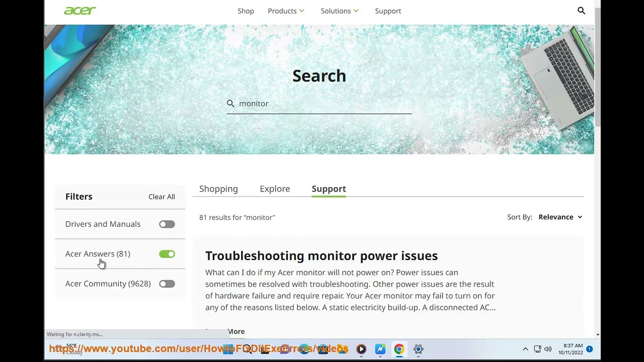Click the "Waiting for n.clarity.ms..." status text
The height and width of the screenshot is (362, 644).
click(74, 334)
